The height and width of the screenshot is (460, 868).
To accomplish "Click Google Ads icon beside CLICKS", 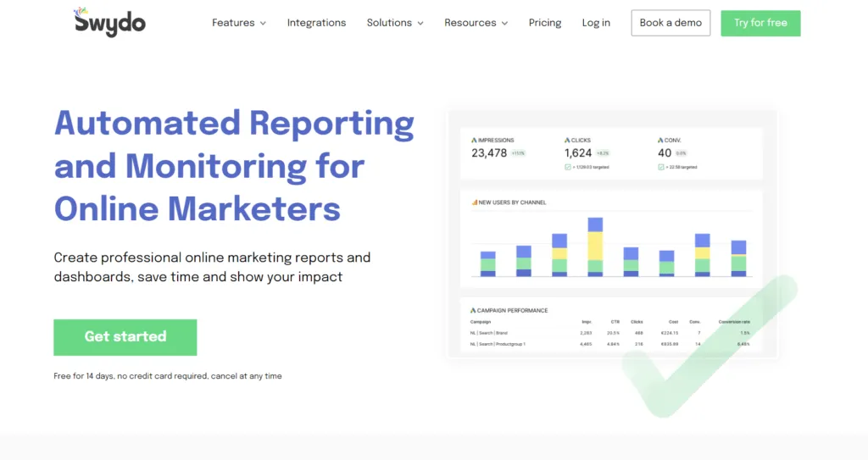I will coord(567,141).
